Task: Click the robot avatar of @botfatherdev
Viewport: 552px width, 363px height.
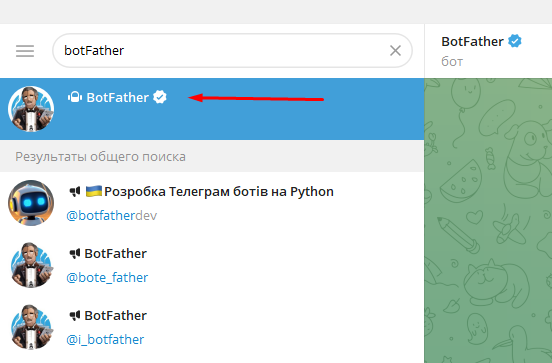Action: (x=31, y=203)
